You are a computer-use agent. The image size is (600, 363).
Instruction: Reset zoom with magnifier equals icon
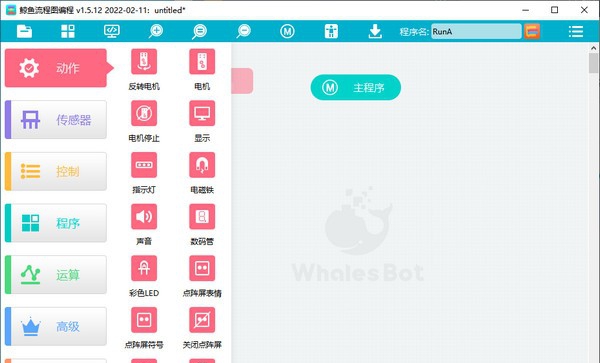coord(199,31)
